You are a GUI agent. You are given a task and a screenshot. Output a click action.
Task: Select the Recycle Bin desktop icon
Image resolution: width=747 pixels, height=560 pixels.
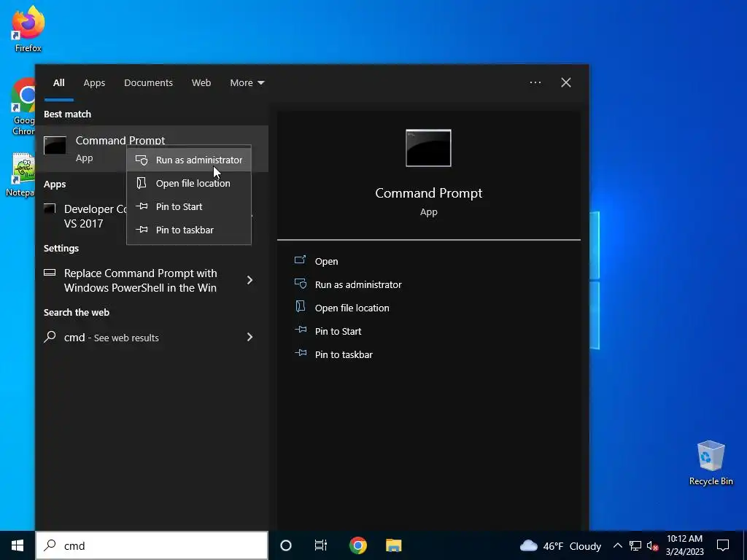[x=711, y=463]
